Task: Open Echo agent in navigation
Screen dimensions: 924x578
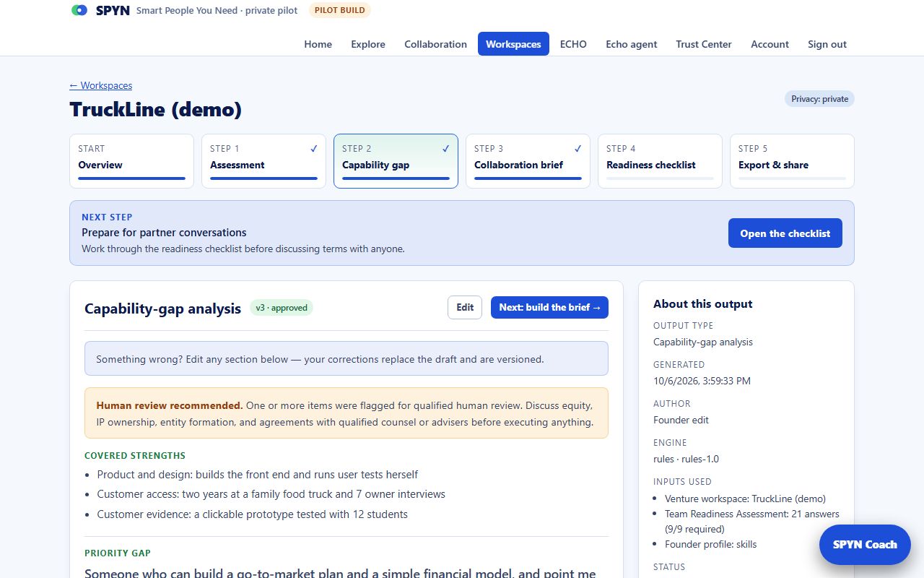Action: pyautogui.click(x=632, y=44)
